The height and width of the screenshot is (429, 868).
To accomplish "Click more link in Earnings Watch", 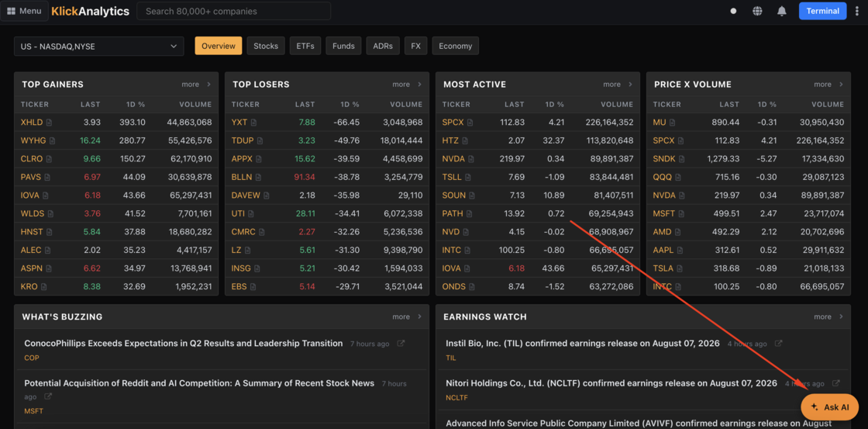I will tap(822, 317).
